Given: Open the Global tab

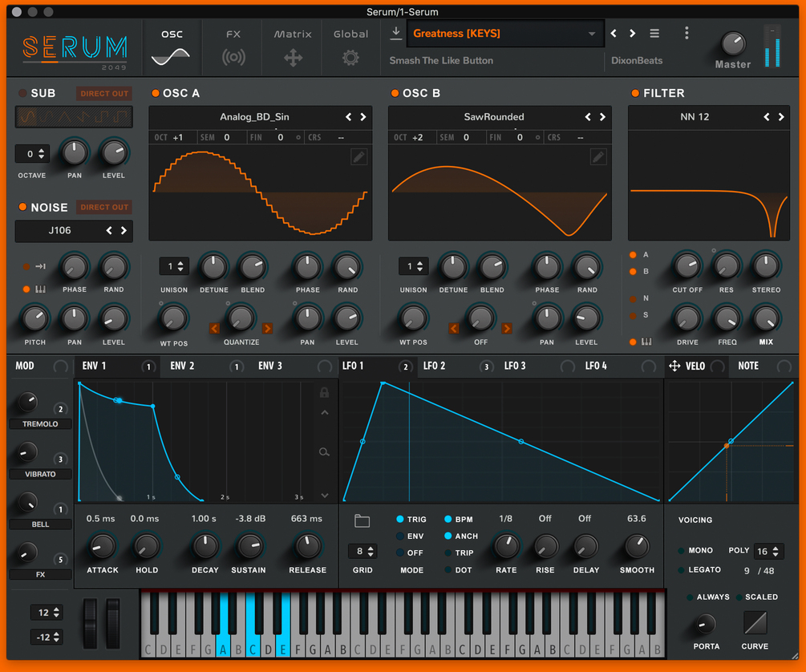Looking at the screenshot, I should pyautogui.click(x=351, y=47).
